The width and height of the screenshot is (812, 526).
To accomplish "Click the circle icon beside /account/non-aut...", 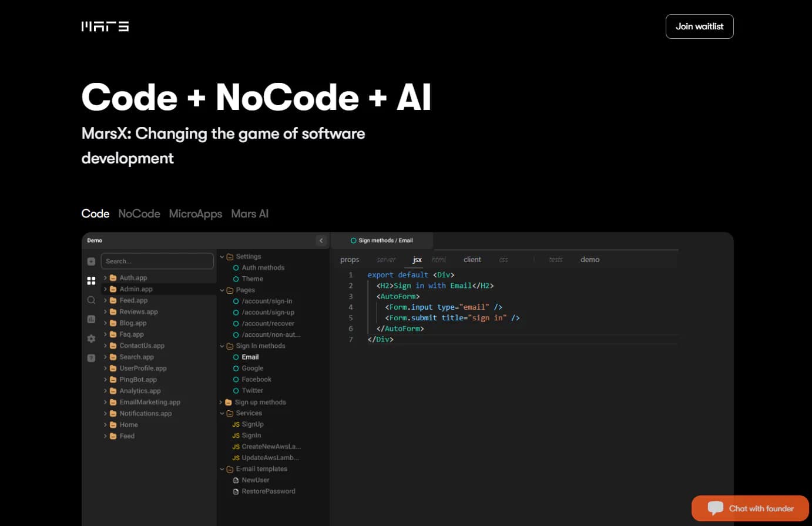I will tap(236, 335).
